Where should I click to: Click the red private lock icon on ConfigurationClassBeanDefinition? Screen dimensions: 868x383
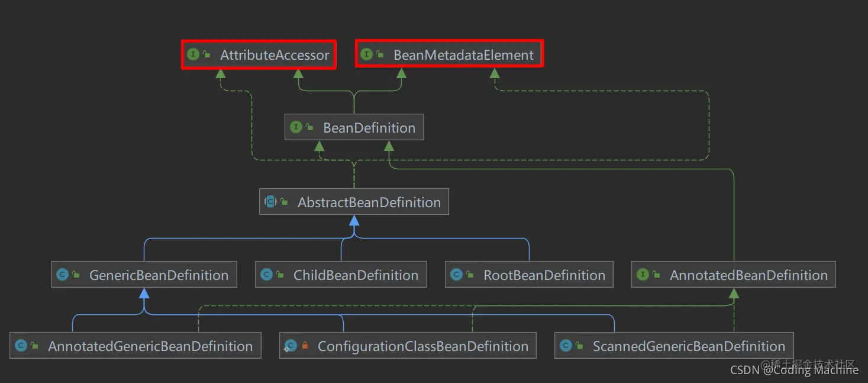tap(305, 346)
